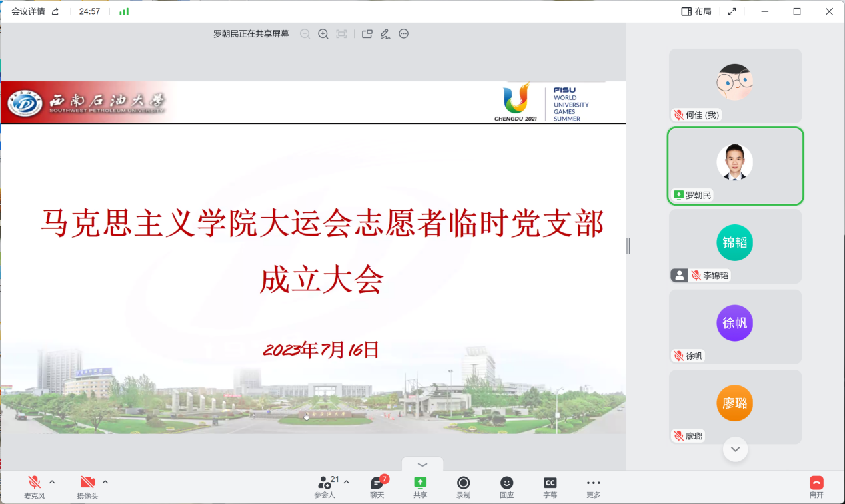The image size is (845, 504).
Task: Open the More menu in the toolbar
Action: (x=593, y=487)
